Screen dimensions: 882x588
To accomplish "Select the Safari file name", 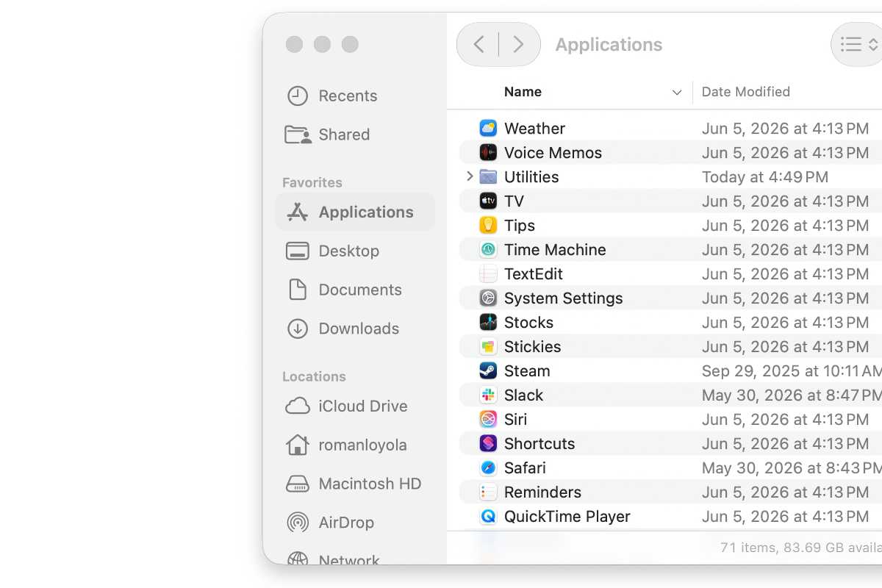I will pos(525,468).
